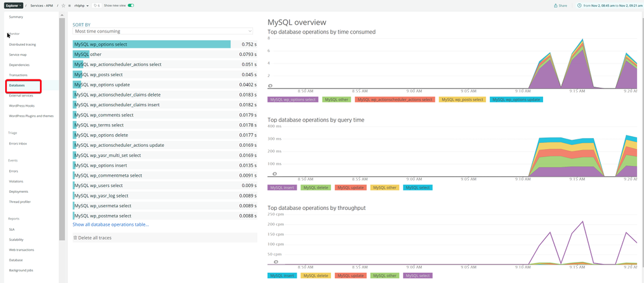
Task: Go to Distributed tracing
Action: click(x=22, y=44)
